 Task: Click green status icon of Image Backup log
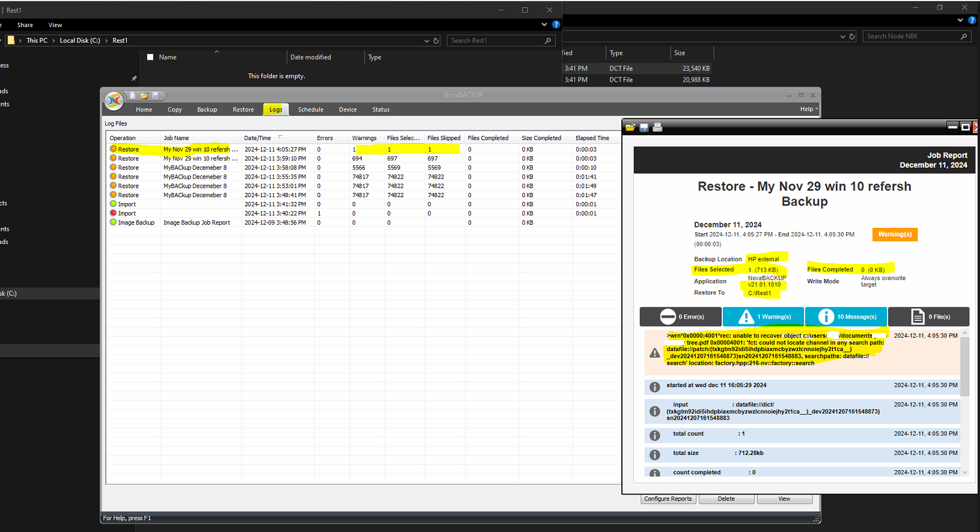click(113, 222)
